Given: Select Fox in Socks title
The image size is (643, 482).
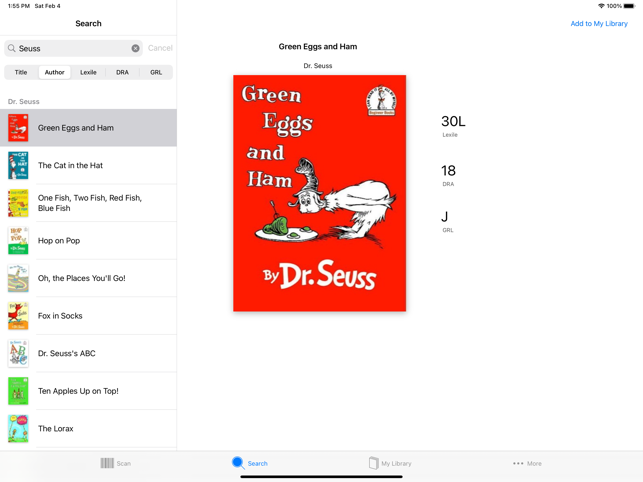Looking at the screenshot, I should click(60, 316).
